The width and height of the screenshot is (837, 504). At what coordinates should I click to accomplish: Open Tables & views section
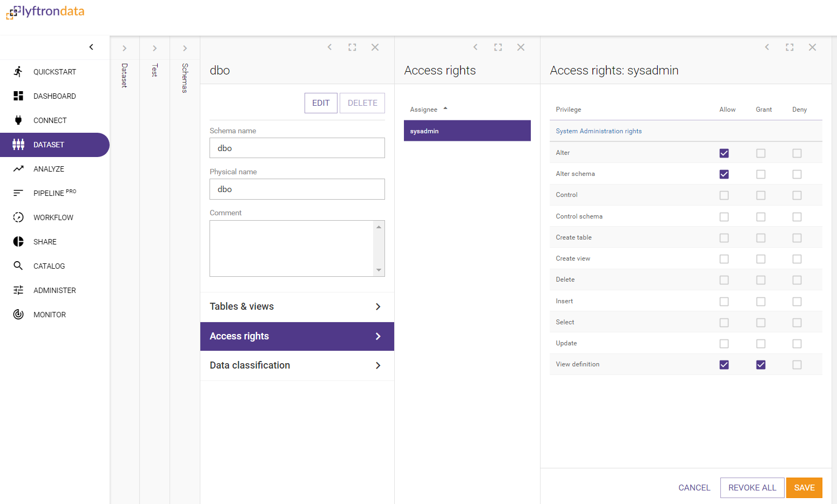[x=297, y=307]
